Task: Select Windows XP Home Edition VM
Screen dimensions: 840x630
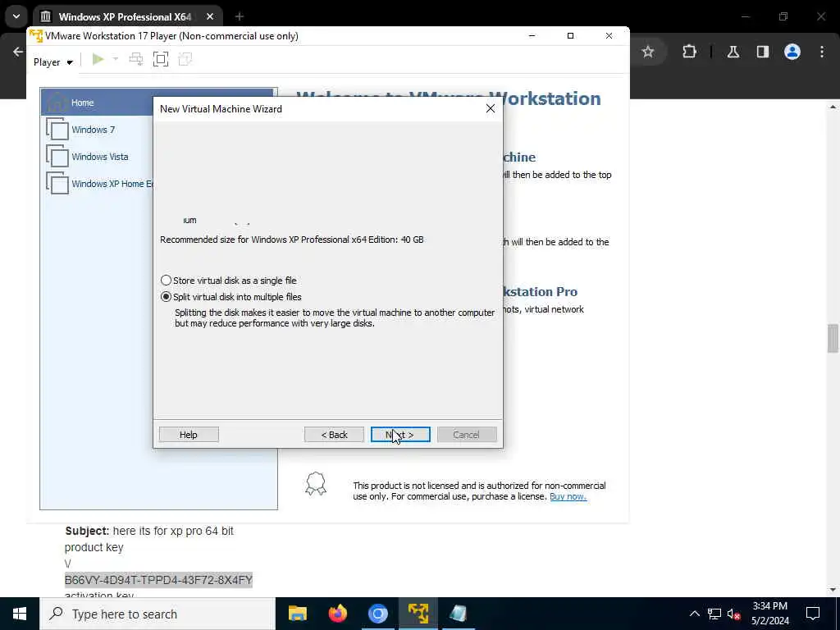Action: (x=98, y=184)
